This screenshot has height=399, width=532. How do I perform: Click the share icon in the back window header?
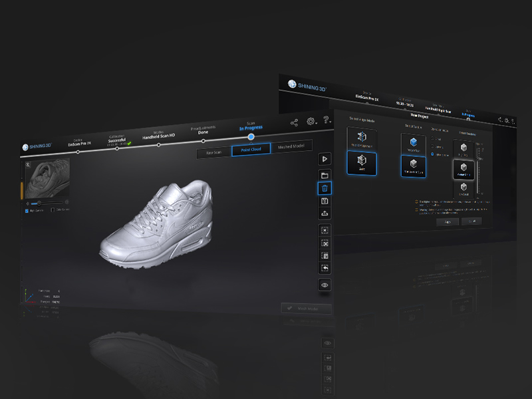click(x=500, y=120)
